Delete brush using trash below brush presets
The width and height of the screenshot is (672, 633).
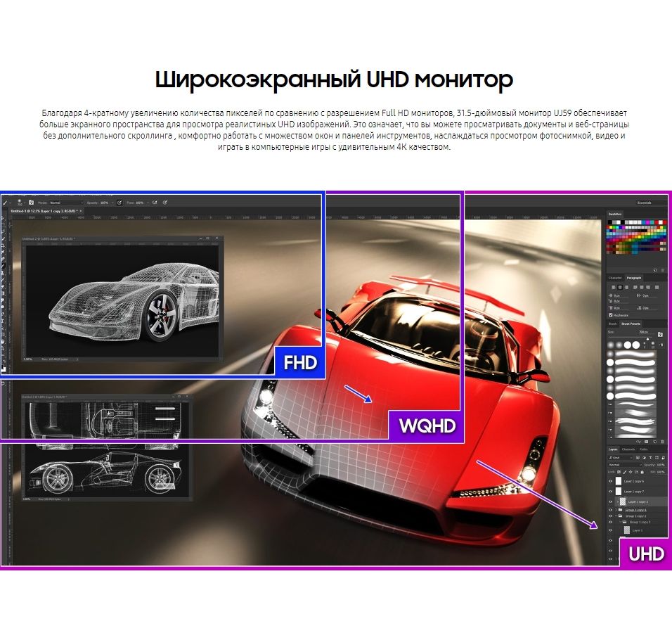click(x=663, y=441)
